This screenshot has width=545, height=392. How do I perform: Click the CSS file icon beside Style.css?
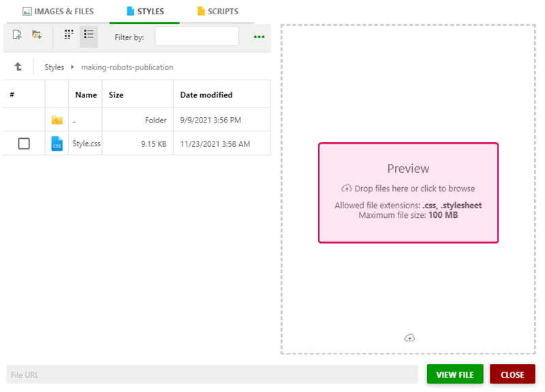57,144
